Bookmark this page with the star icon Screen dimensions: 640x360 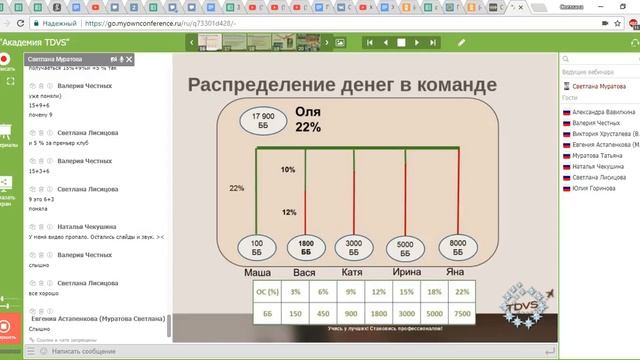[618, 24]
